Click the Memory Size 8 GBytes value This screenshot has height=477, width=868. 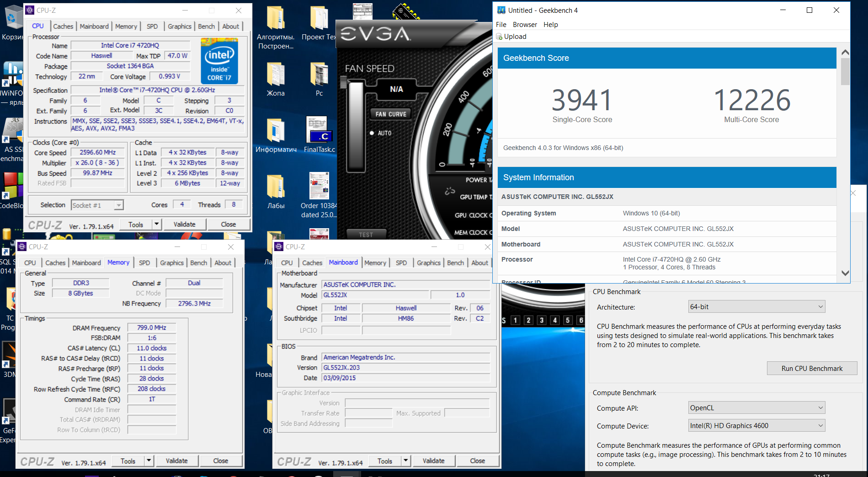point(80,293)
